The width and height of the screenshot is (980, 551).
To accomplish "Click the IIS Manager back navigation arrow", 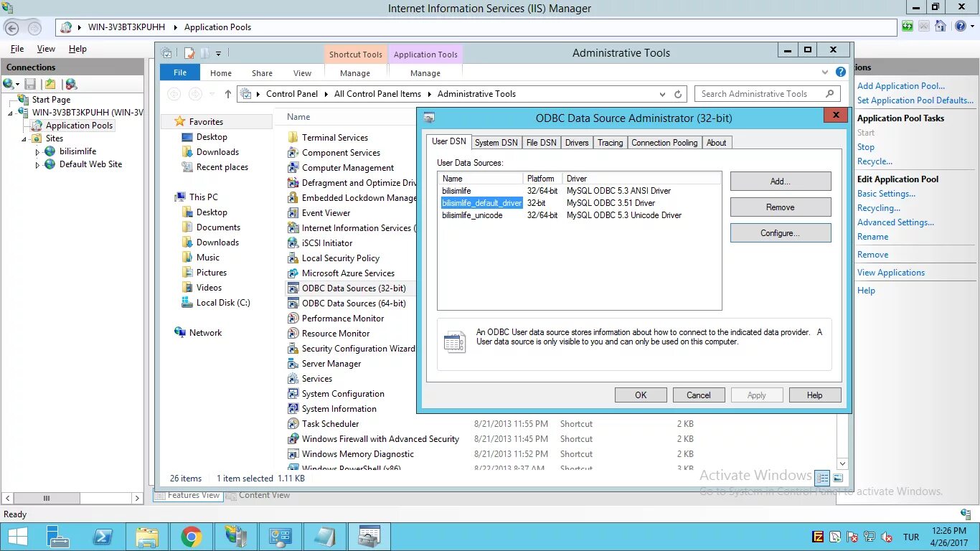I will (x=12, y=28).
